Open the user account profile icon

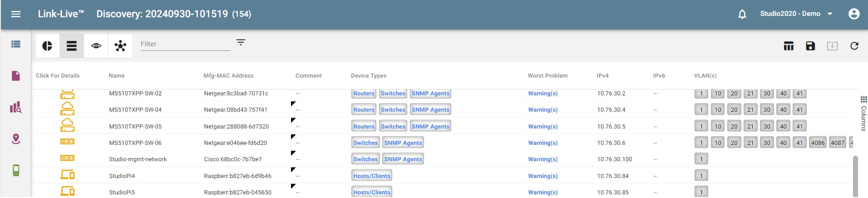[854, 14]
